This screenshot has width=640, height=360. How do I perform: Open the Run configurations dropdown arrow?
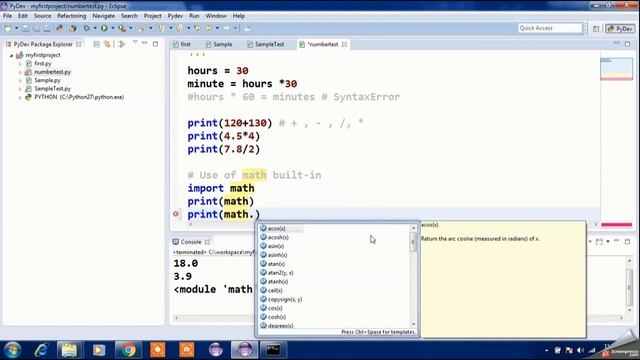point(113,28)
